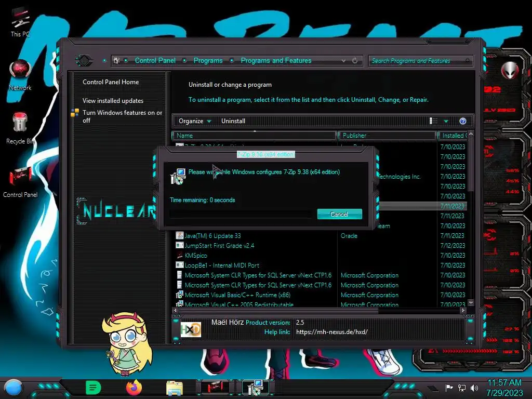The width and height of the screenshot is (532, 399).
Task: Expand address bar history dropdown
Action: 344,61
